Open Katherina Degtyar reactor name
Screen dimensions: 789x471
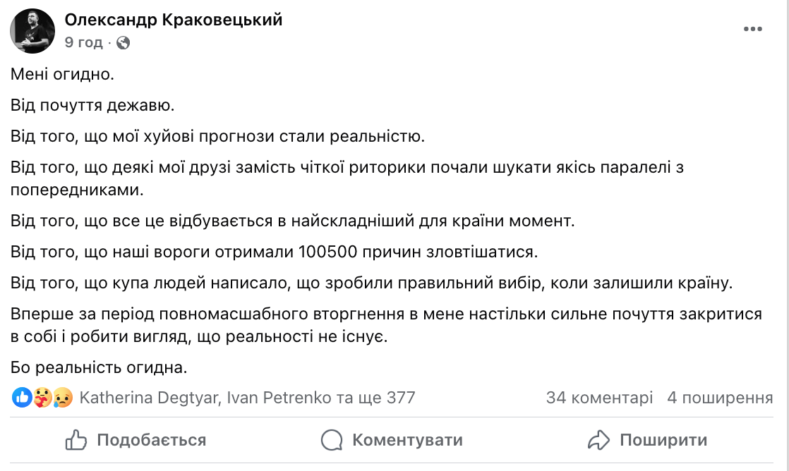(150, 398)
